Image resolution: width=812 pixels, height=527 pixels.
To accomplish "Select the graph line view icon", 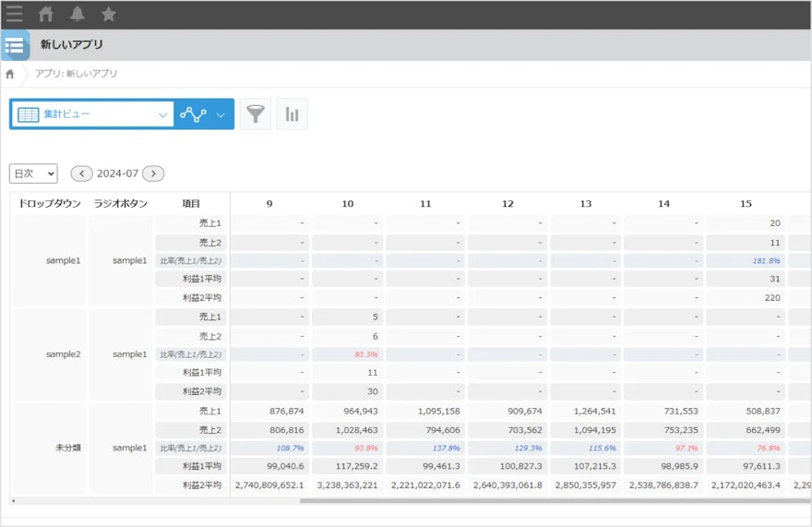I will coord(193,114).
